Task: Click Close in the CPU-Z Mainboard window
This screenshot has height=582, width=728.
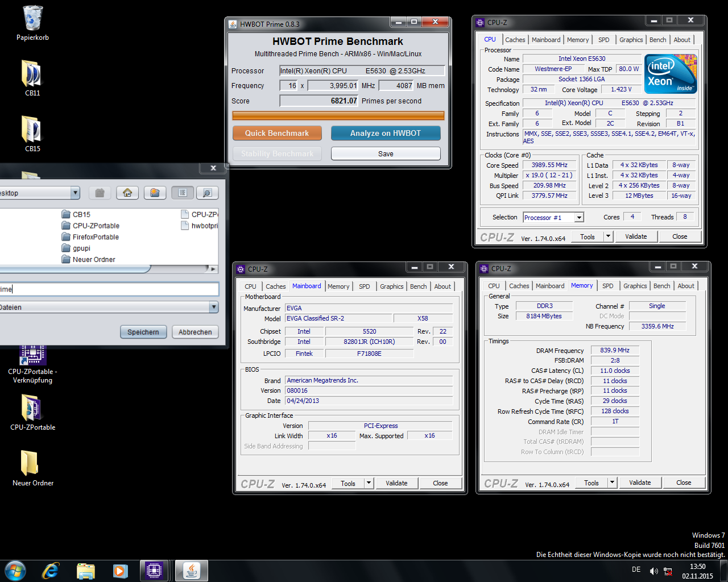Action: pyautogui.click(x=440, y=483)
